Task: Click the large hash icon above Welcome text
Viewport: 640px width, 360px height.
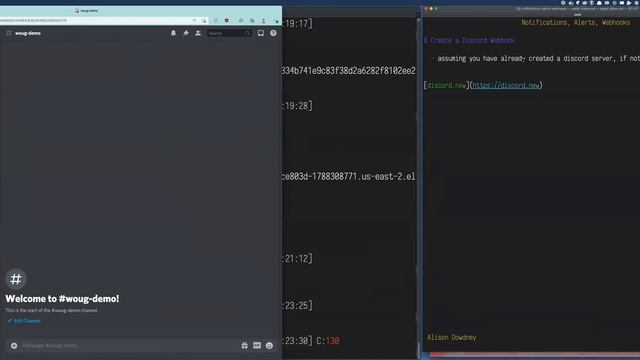Action: tap(16, 279)
